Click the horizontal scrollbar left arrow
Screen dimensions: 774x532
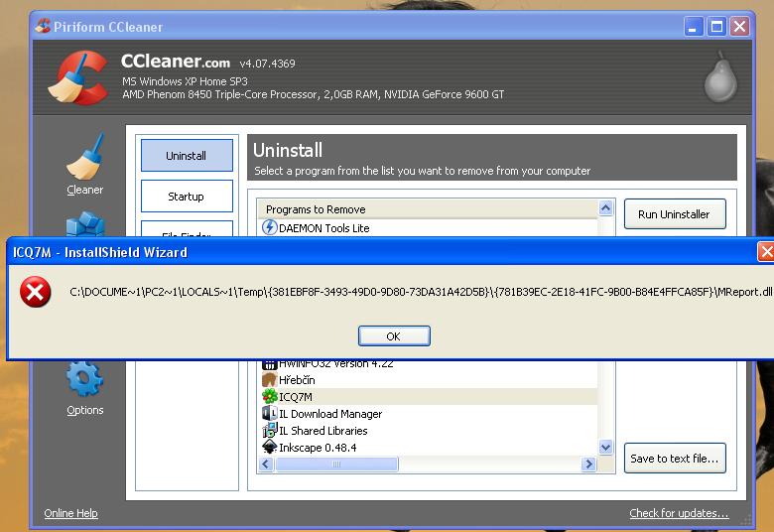point(267,464)
